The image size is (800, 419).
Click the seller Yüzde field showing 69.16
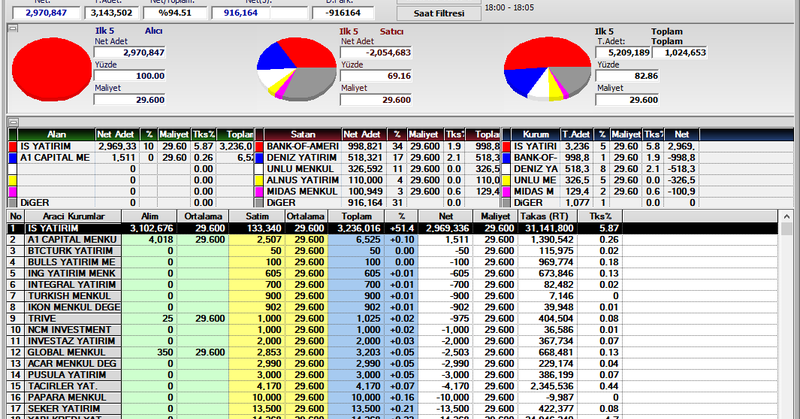376,75
